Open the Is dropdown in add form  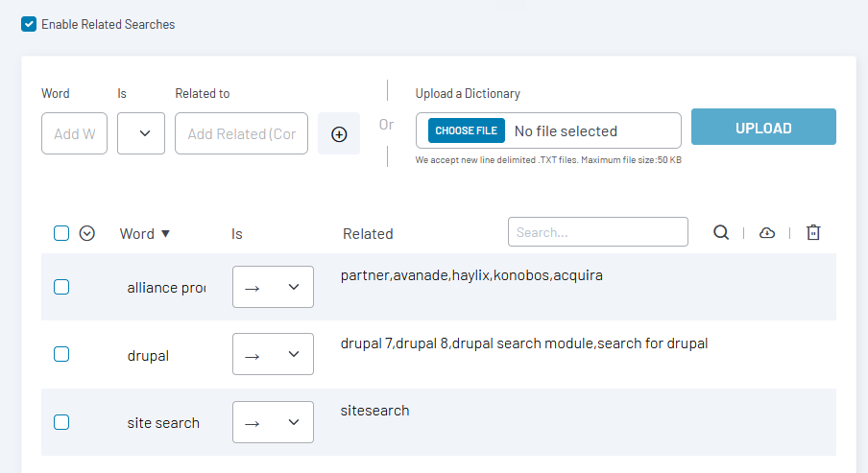(141, 133)
